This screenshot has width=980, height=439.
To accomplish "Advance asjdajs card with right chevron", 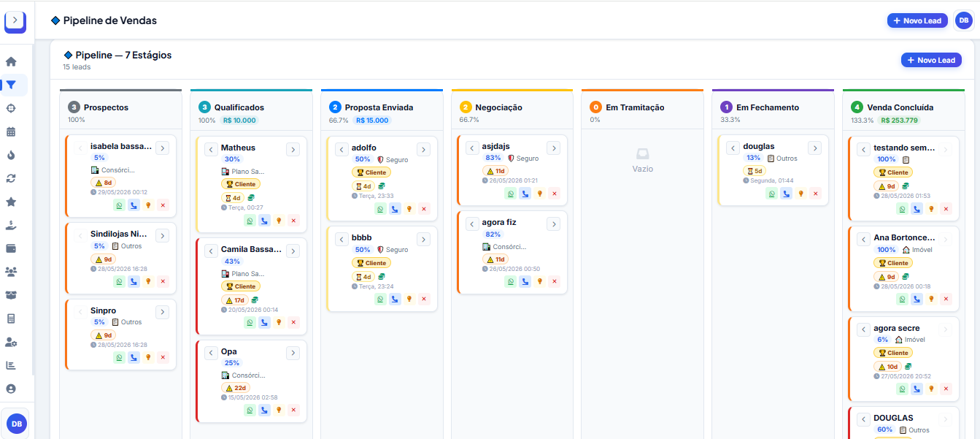I will pyautogui.click(x=553, y=148).
